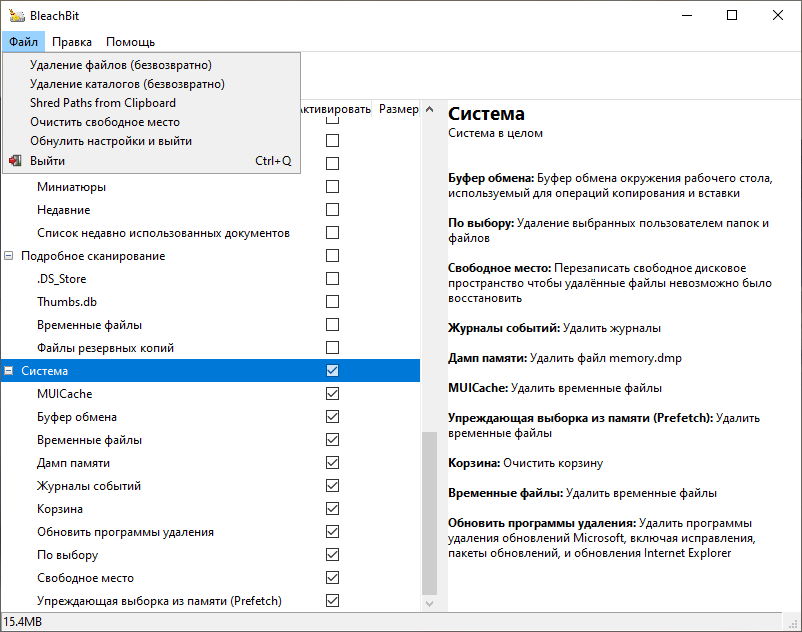Select the Недавние tree row
Screen dimensions: 802x632
[210, 210]
